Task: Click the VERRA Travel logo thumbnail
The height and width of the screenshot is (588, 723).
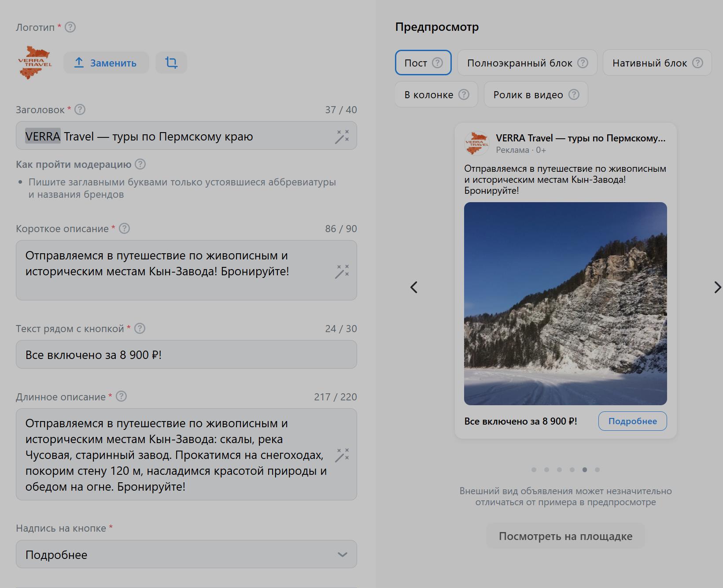Action: 35,63
